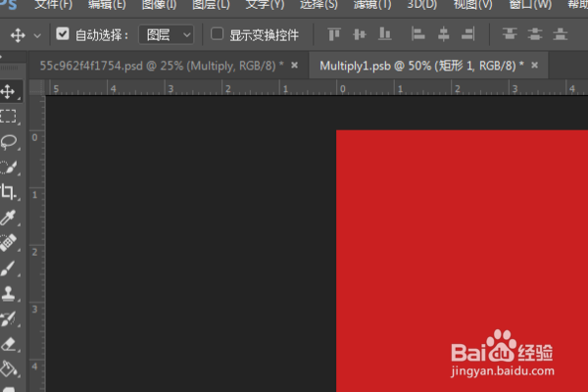Disable the 自动选择 checkbox

(x=63, y=34)
